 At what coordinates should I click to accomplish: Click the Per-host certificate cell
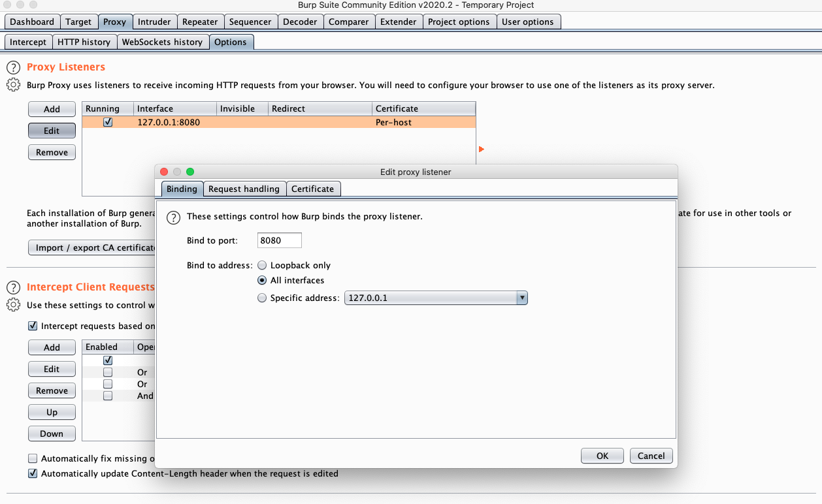click(424, 122)
